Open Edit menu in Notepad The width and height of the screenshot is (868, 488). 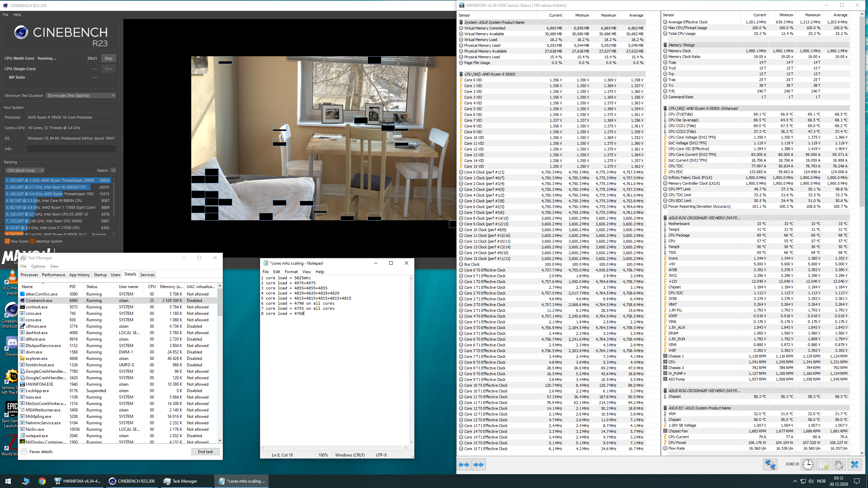(x=276, y=271)
